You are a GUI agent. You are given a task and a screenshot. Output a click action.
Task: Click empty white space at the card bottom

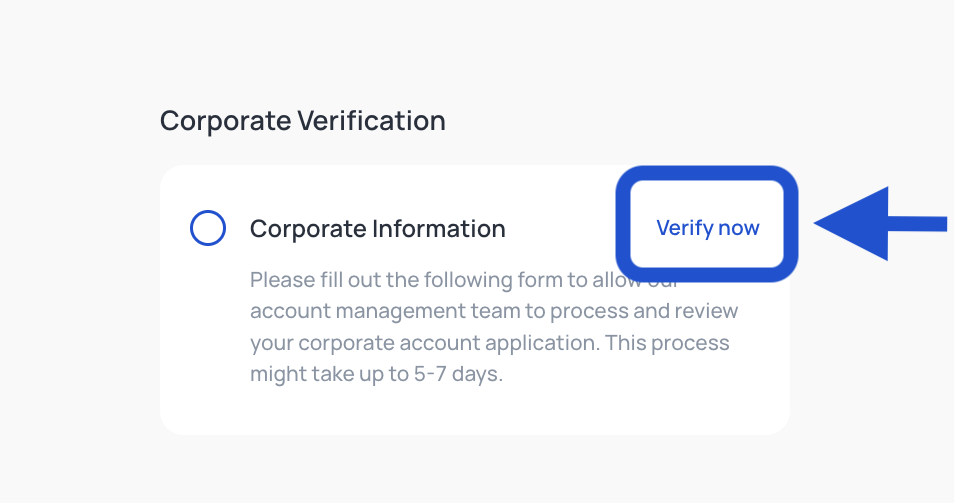(475, 411)
